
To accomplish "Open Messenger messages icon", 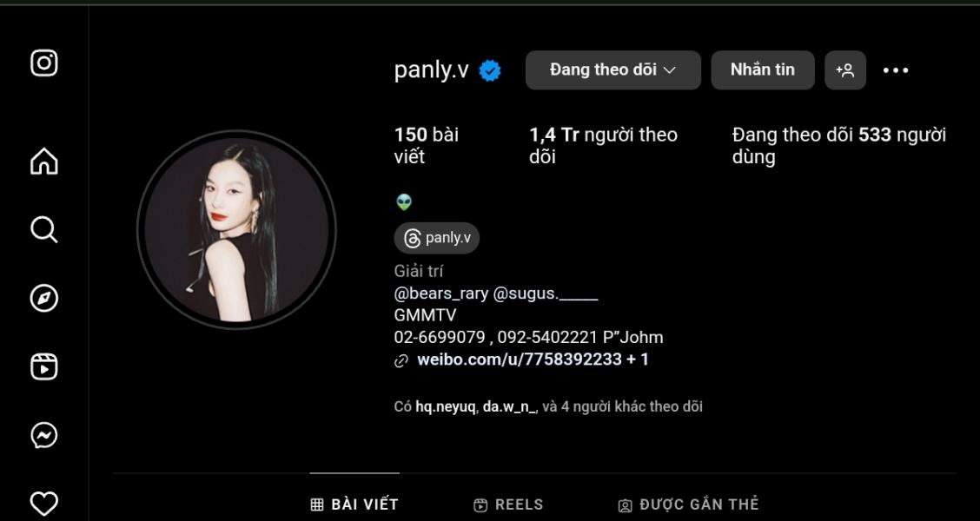I will point(43,435).
